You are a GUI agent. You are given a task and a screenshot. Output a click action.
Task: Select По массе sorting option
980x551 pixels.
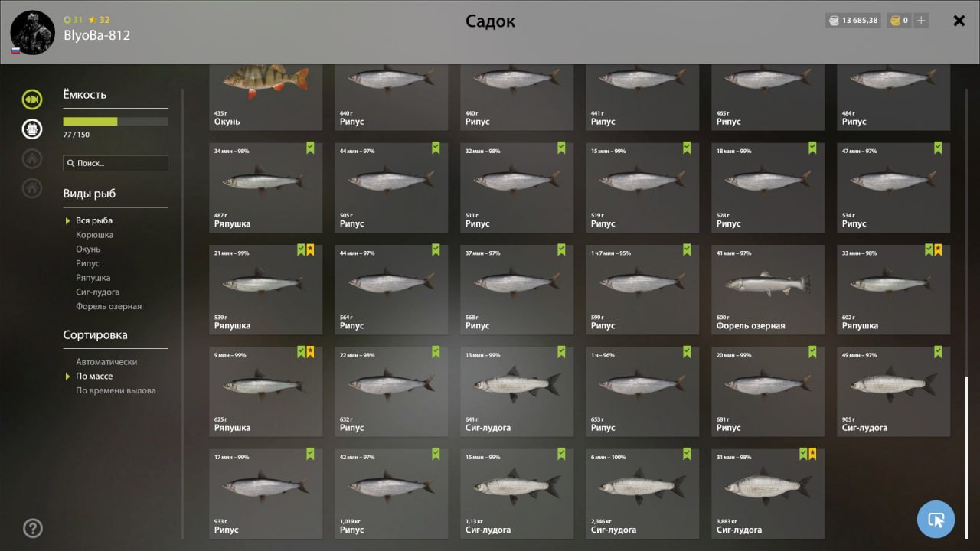pyautogui.click(x=94, y=376)
